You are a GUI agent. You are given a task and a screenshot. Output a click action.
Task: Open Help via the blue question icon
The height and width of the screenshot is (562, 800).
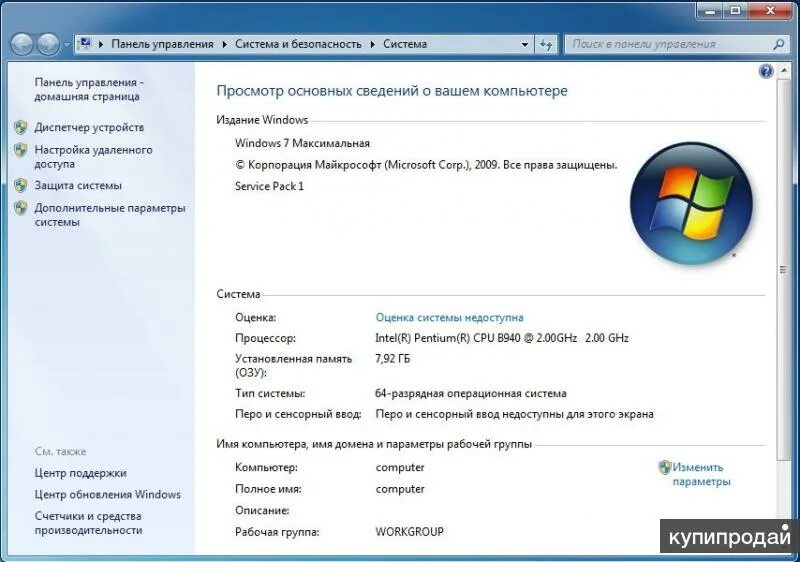766,71
